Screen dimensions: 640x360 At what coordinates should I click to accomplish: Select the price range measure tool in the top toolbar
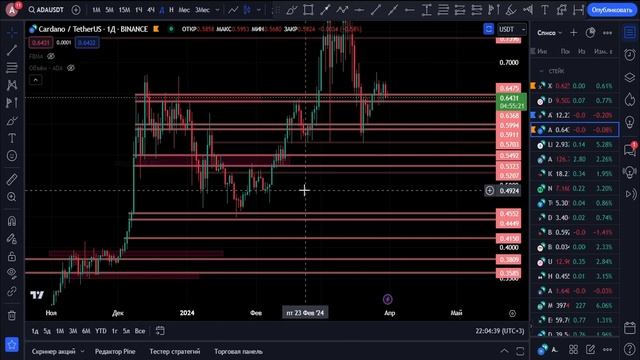coord(427,10)
